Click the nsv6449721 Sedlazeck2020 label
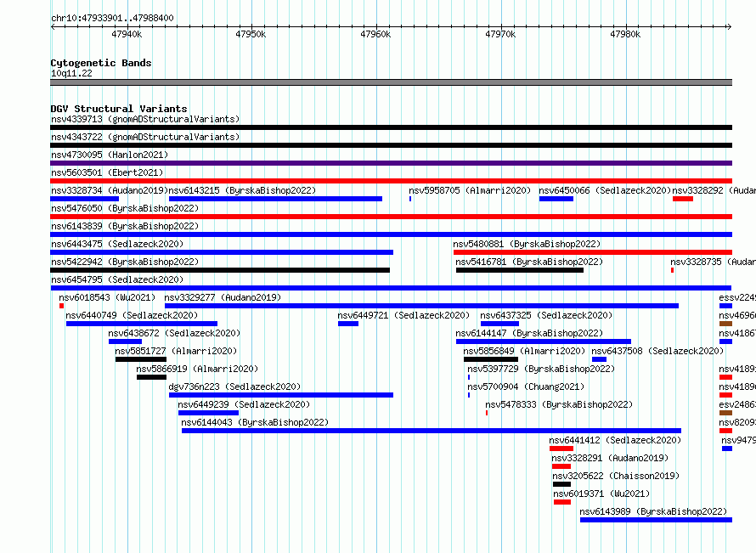The width and height of the screenshot is (756, 553). coord(403,315)
